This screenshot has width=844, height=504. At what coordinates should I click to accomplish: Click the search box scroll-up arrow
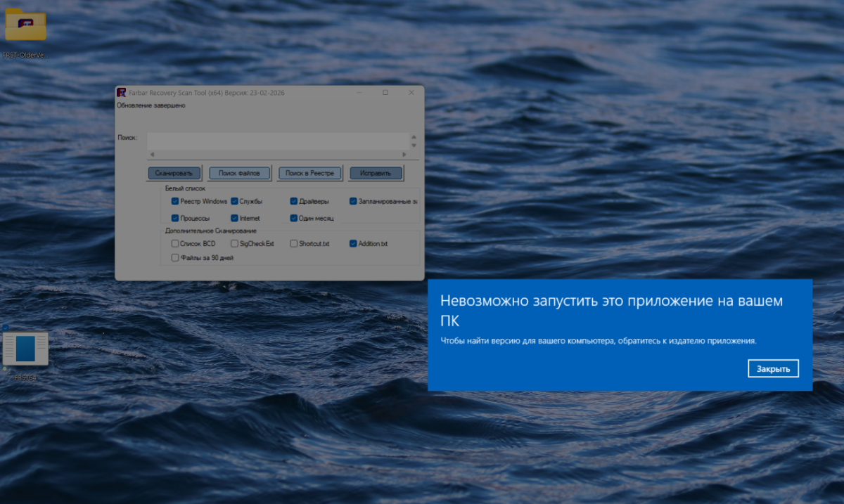(414, 137)
